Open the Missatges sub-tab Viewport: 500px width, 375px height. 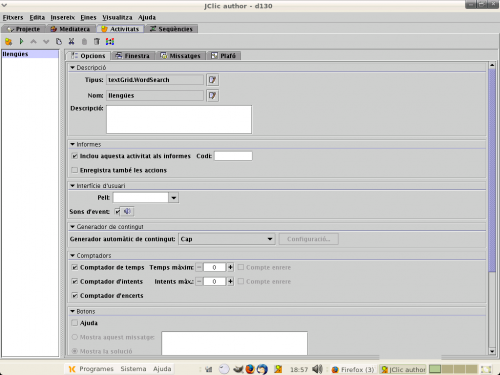[181, 56]
